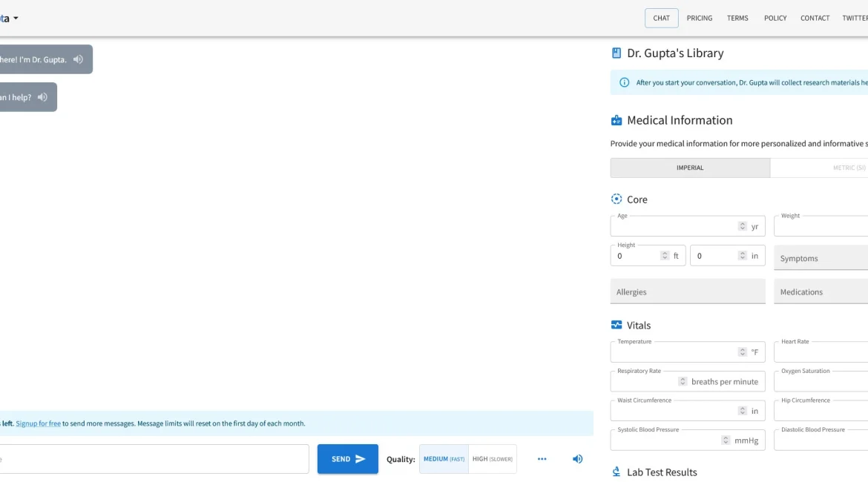Open the Contact page

click(x=815, y=19)
